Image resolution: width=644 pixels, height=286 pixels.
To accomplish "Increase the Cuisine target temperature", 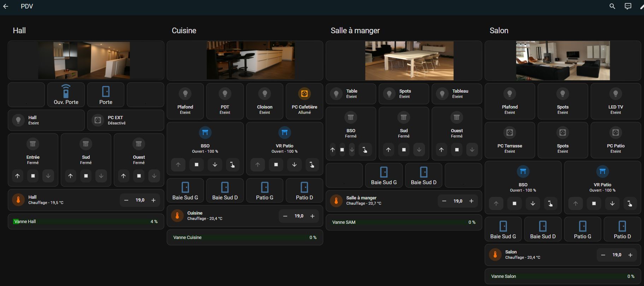I will coord(312,216).
